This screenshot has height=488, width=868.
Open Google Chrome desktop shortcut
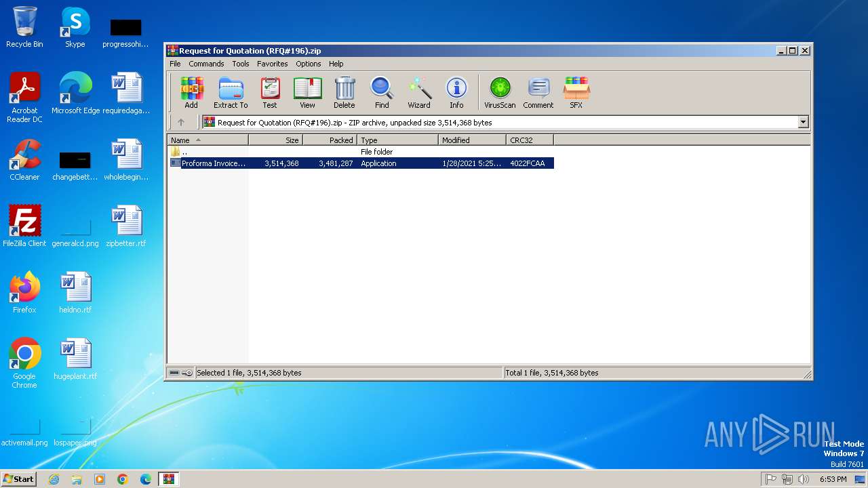coord(24,364)
